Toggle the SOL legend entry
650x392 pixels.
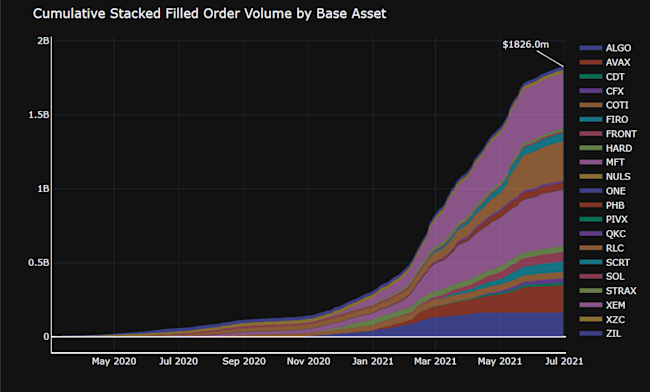click(x=602, y=277)
